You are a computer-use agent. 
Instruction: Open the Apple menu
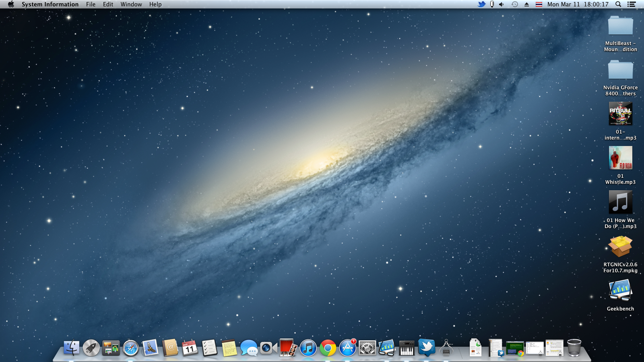pos(11,4)
